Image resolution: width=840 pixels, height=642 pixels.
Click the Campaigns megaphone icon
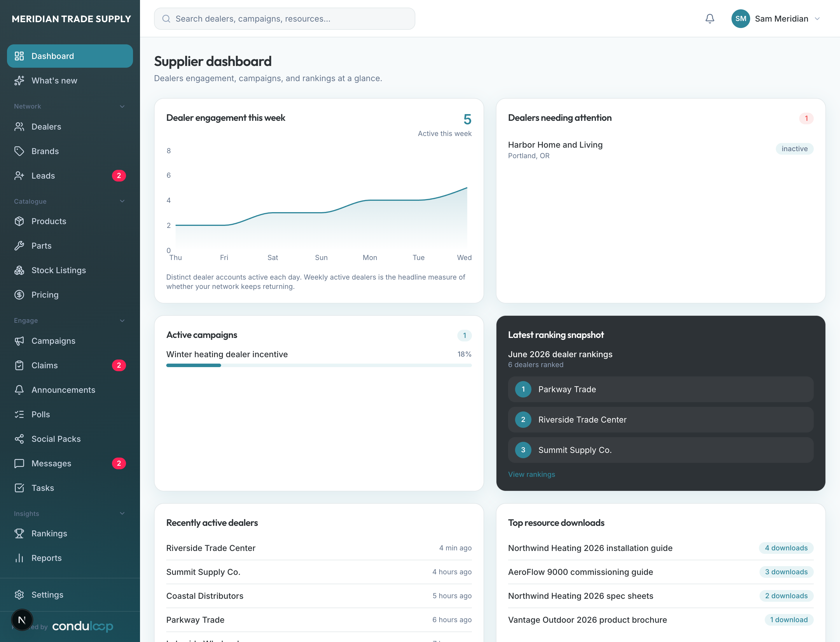click(19, 341)
